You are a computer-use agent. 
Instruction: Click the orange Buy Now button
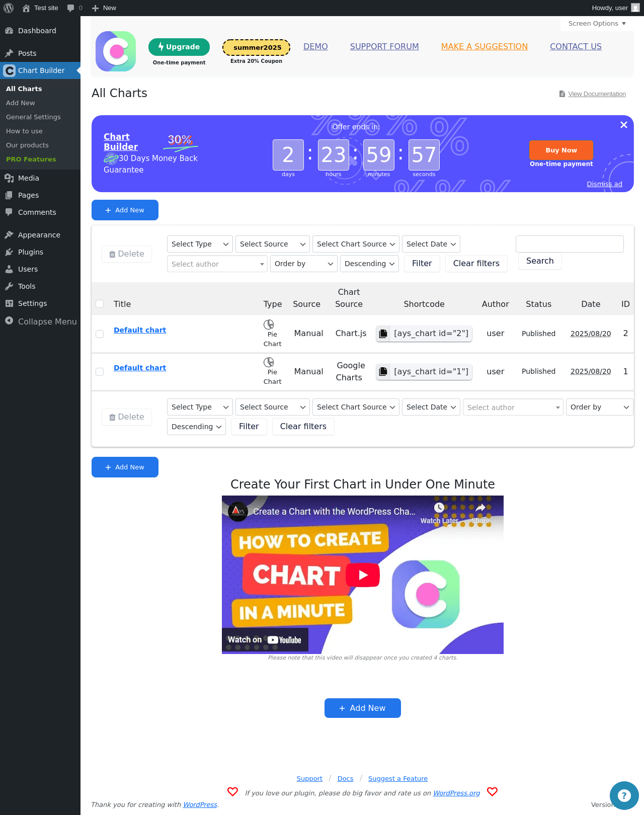(561, 150)
